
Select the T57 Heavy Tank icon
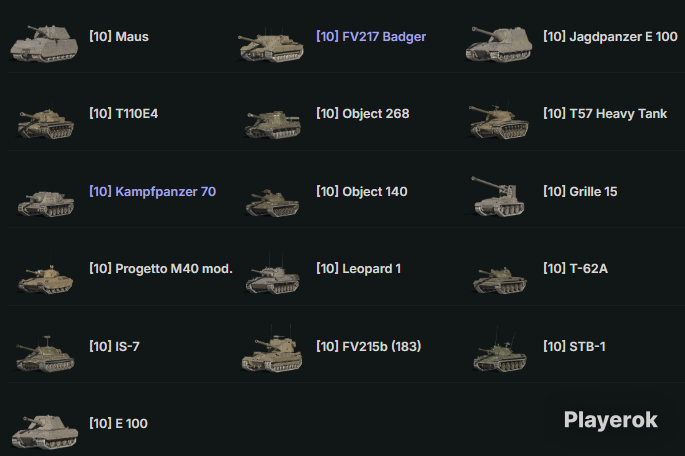click(498, 121)
